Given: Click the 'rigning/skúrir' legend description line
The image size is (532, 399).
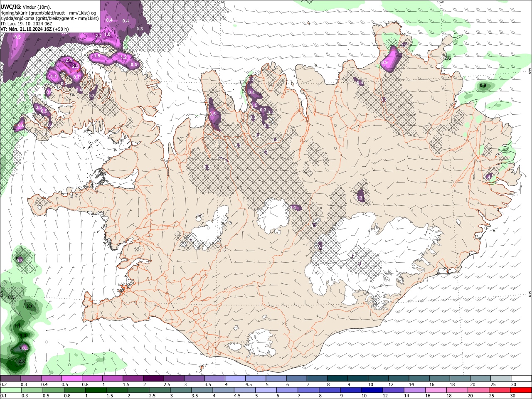Looking at the screenshot, I should (49, 13).
